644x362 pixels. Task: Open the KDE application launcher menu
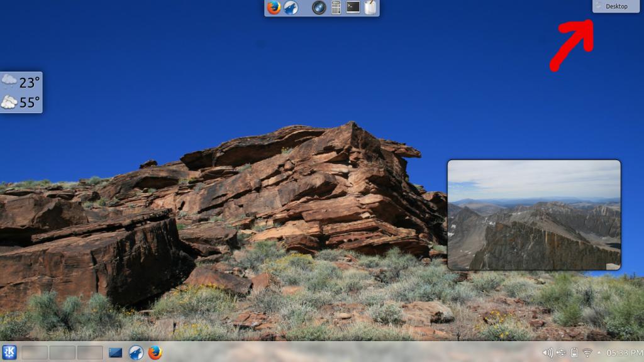9,353
